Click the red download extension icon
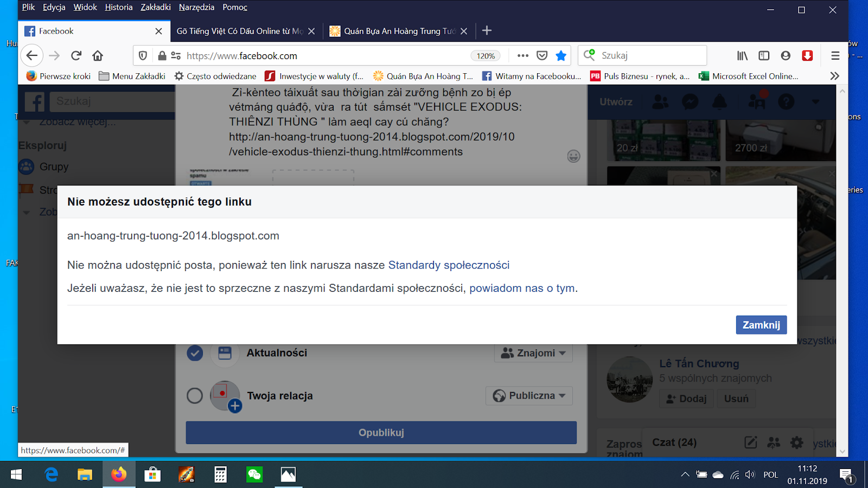 [x=807, y=55]
